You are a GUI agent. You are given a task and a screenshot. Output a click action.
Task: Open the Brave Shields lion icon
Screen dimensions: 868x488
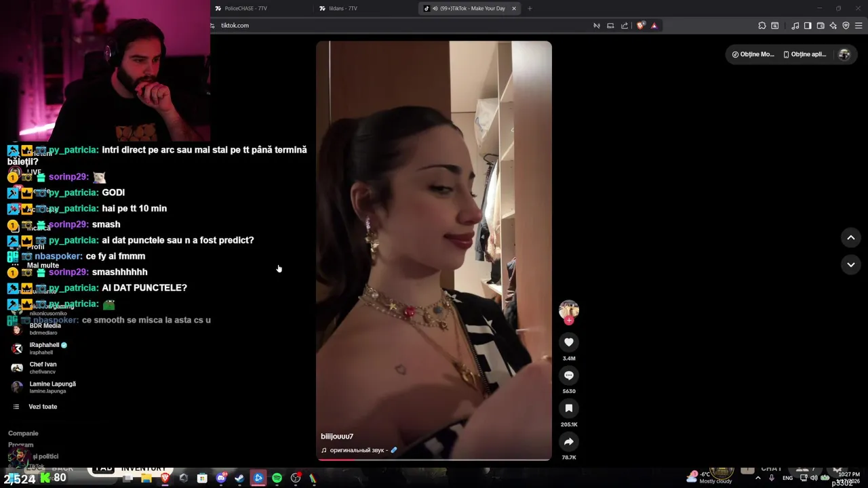click(641, 26)
